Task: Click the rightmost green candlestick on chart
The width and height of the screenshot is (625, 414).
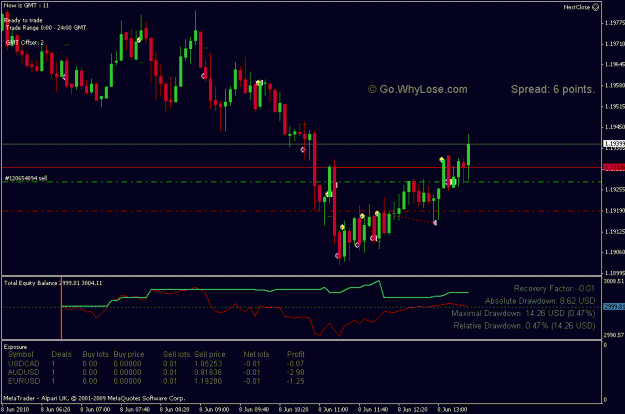Action: (469, 155)
